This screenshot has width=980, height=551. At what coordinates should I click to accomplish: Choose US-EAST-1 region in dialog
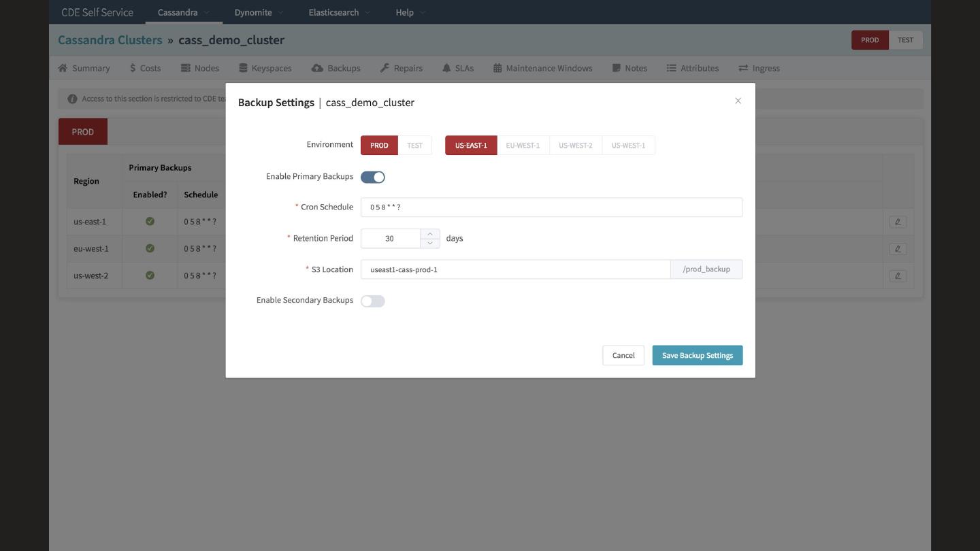pos(471,145)
